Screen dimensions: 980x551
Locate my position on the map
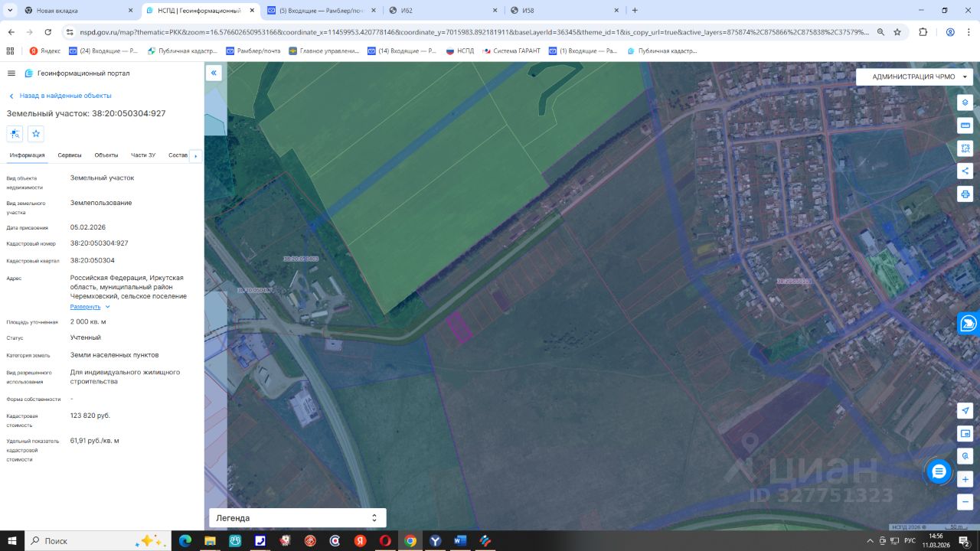pos(965,411)
